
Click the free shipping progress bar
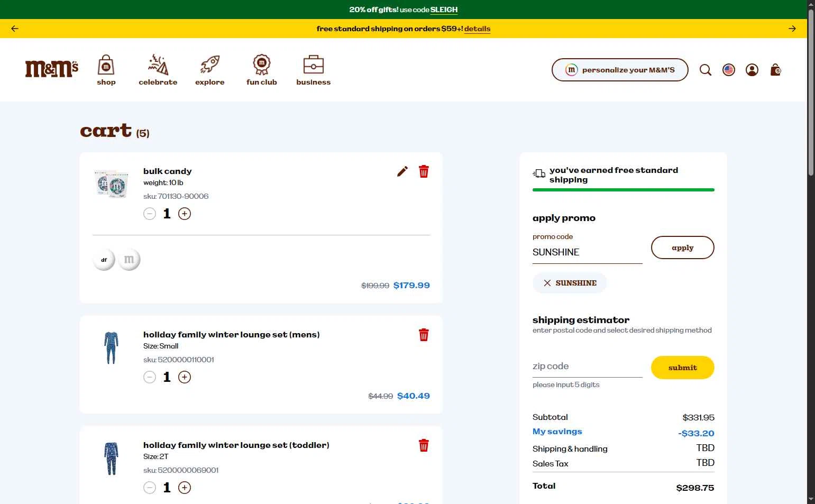tap(623, 190)
